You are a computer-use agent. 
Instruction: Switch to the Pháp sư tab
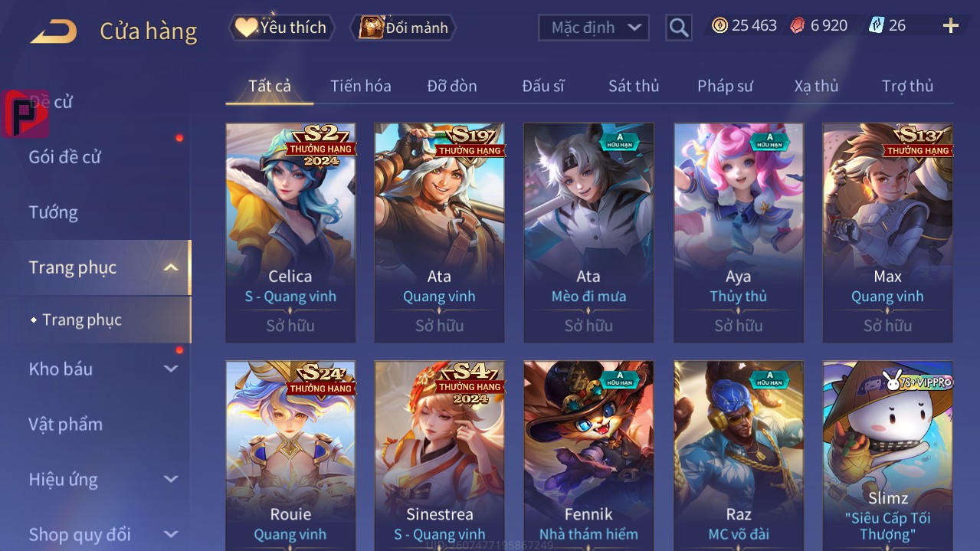click(x=725, y=86)
